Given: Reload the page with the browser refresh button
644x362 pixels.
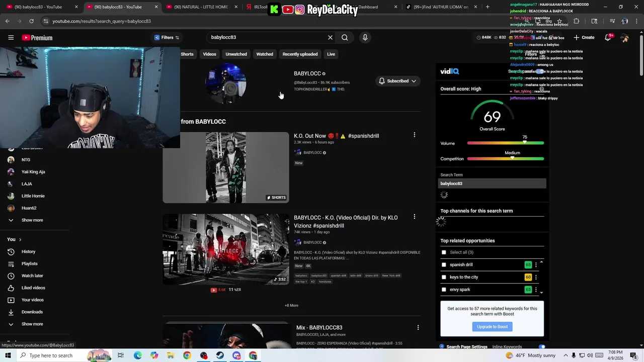Looking at the screenshot, I should click(x=31, y=21).
